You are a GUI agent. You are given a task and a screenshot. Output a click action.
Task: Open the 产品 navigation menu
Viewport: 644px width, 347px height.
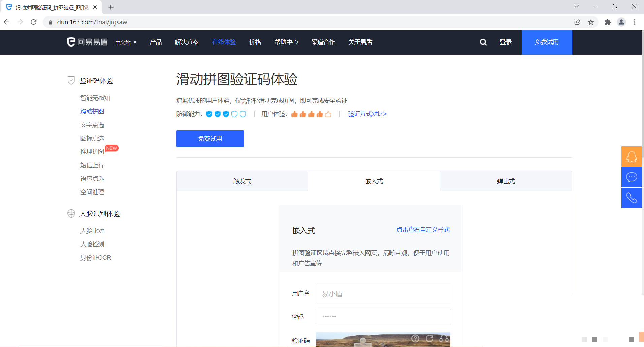(x=156, y=42)
